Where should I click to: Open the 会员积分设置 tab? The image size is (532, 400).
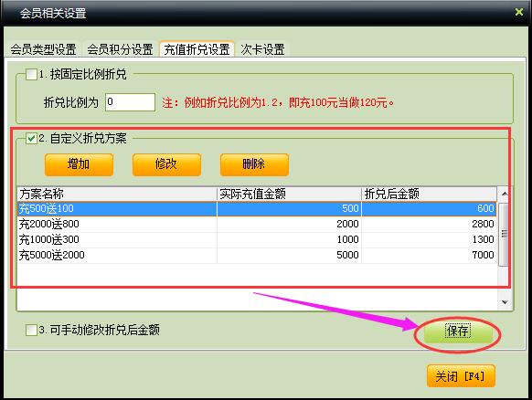coord(120,49)
